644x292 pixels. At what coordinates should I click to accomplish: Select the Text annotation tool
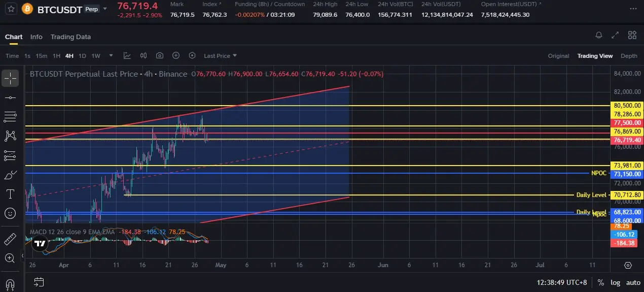[10, 194]
